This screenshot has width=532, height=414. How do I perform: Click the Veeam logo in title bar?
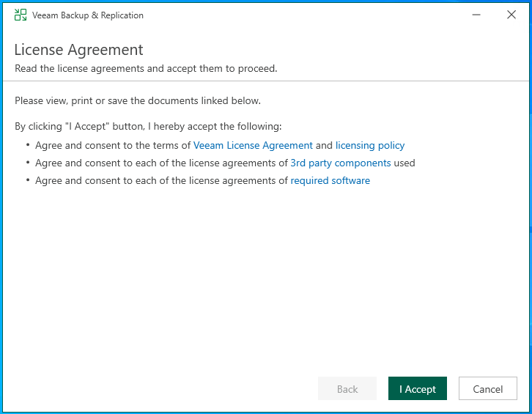pos(21,15)
